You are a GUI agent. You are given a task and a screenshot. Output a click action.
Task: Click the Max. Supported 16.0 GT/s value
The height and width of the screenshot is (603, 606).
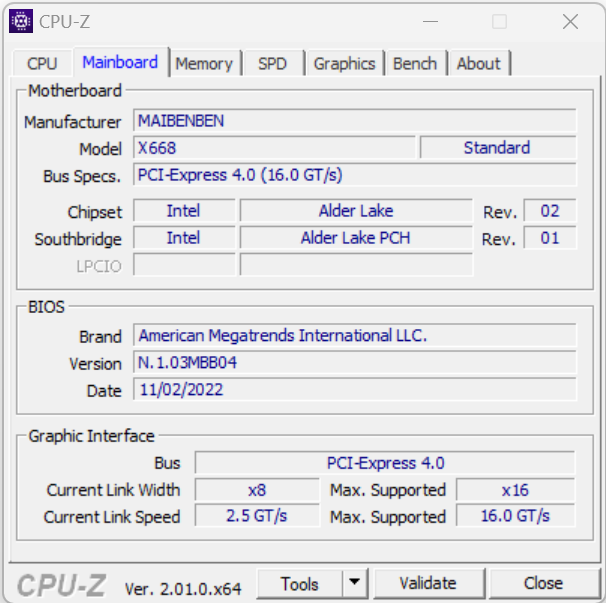(516, 516)
